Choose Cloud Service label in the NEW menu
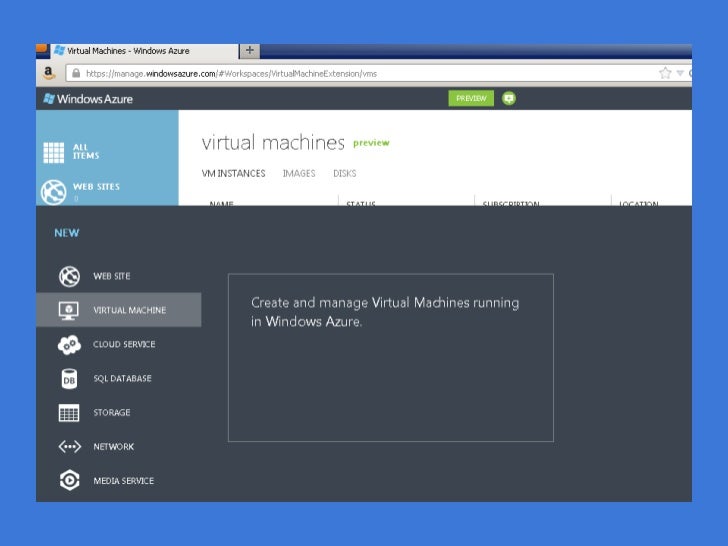Viewport: 728px width, 546px height. (x=124, y=344)
